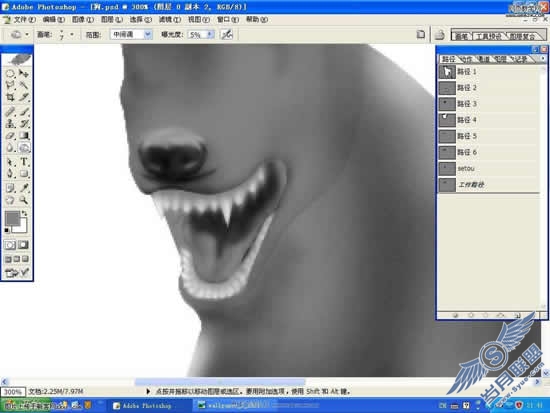The image size is (550, 413).
Task: Switch to Quick Mask mode
Action: (x=23, y=245)
